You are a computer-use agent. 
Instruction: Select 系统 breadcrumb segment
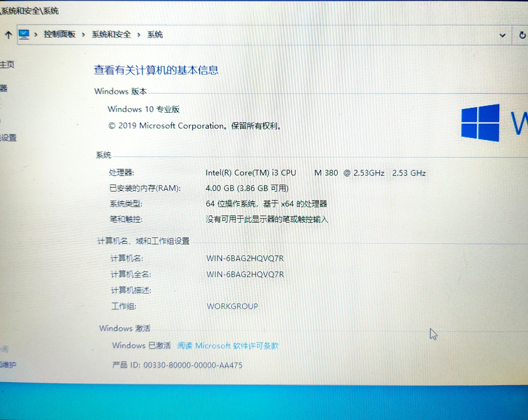(x=155, y=35)
